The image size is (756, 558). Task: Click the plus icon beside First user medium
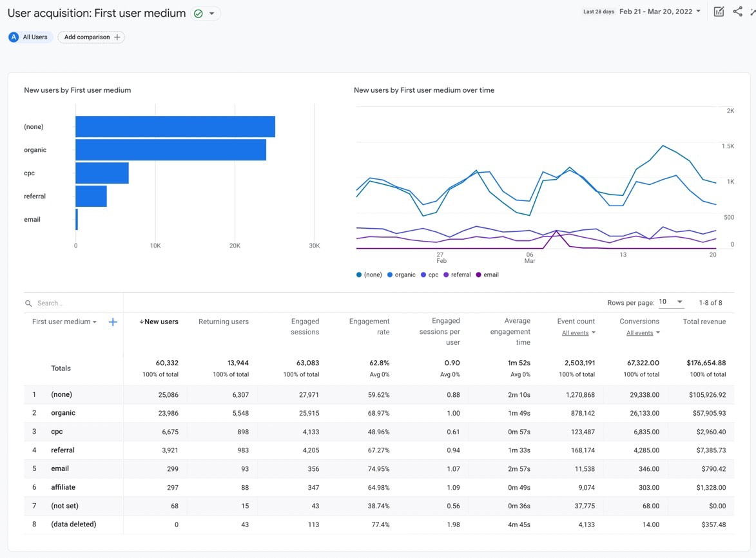point(113,322)
